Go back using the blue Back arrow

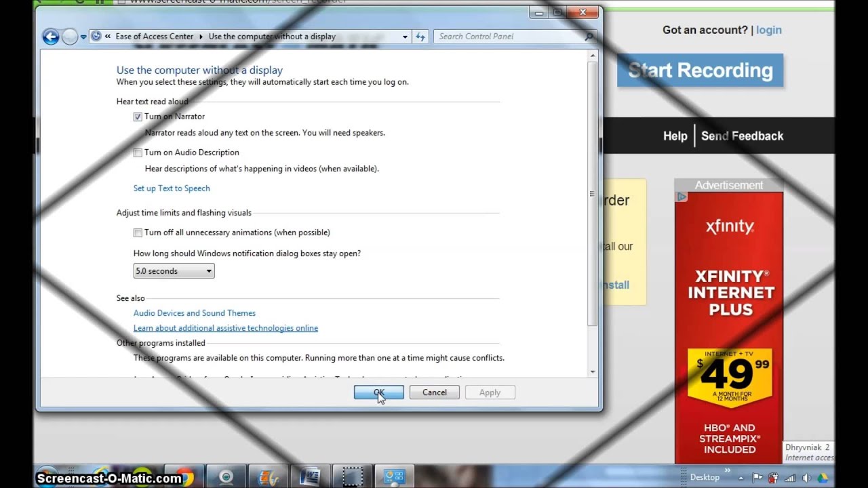click(x=51, y=37)
